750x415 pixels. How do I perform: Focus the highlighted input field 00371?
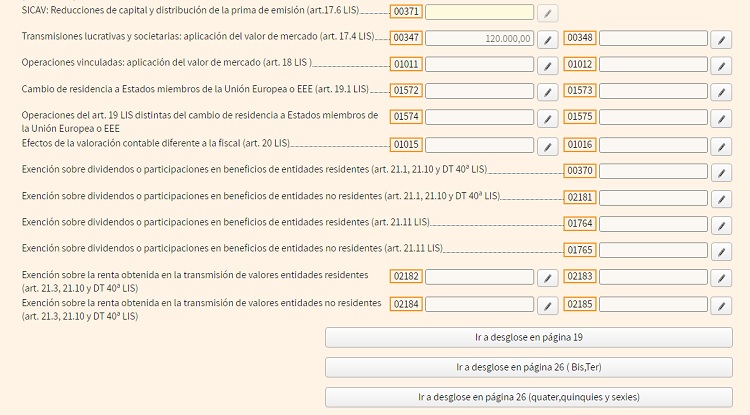click(479, 12)
